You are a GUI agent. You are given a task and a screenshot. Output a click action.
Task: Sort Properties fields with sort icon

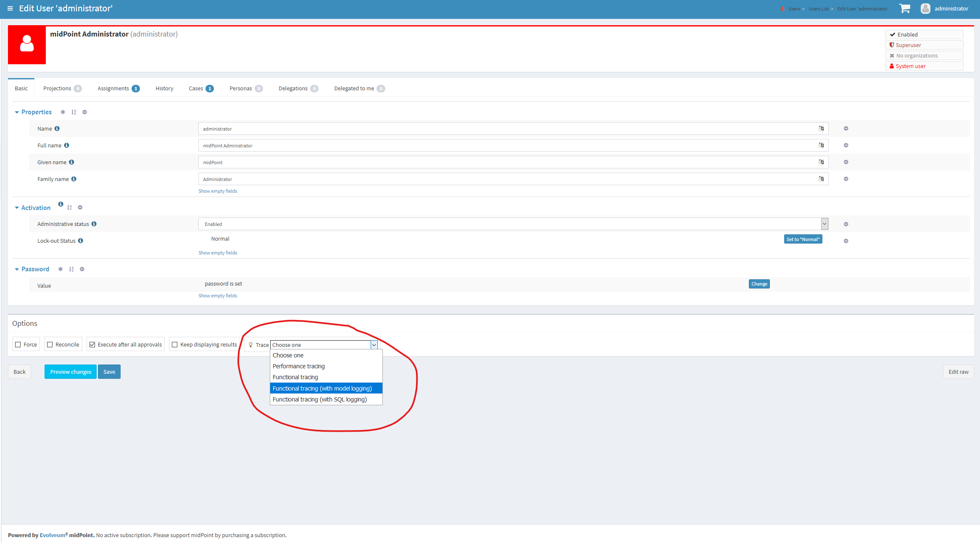pos(74,112)
